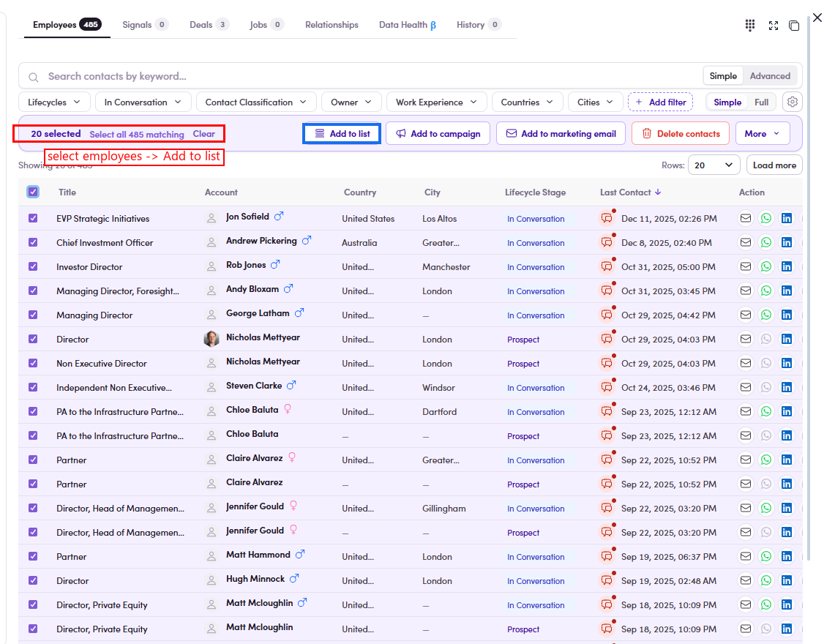Open conversation icon for Andy Bloxam row

[x=607, y=291]
